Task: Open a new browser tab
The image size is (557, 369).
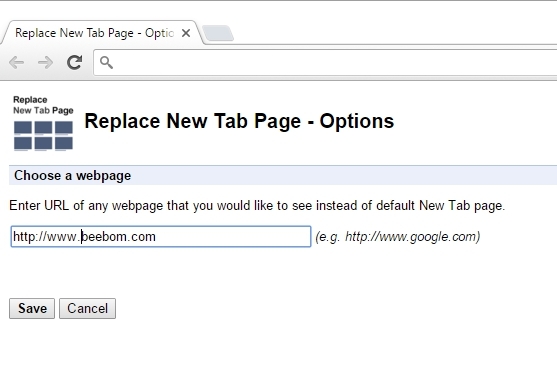Action: click(x=218, y=33)
